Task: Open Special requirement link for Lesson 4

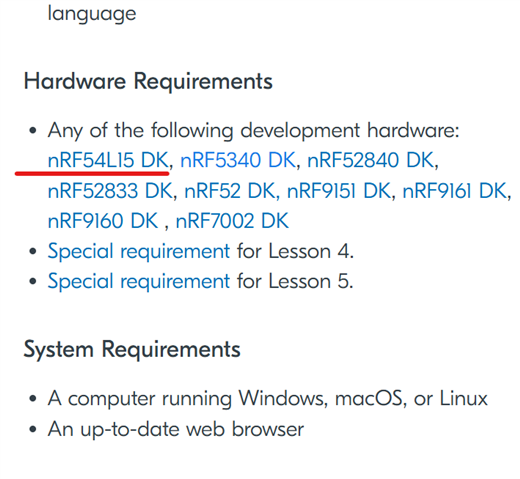Action: tap(139, 251)
